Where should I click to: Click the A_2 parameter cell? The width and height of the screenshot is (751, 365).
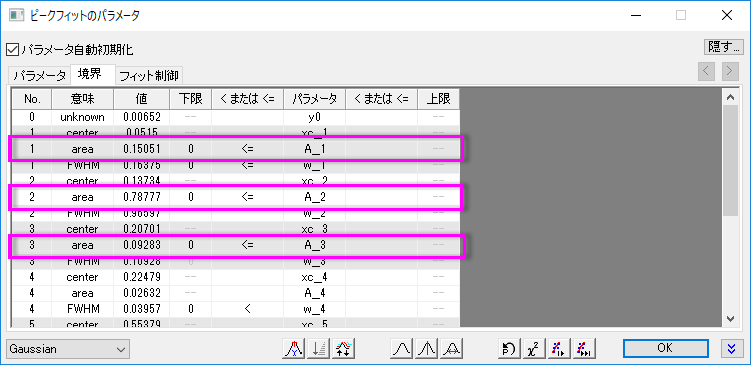pos(315,197)
